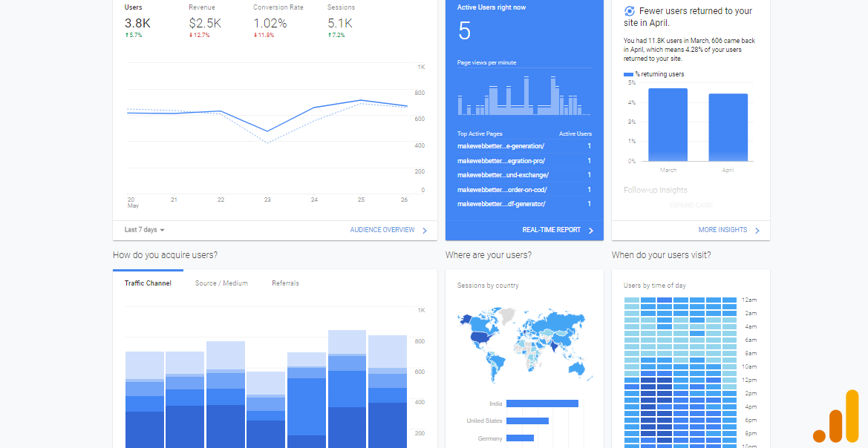Click the chevron arrow next to MORE INSIGHTS
The height and width of the screenshot is (448, 868).
click(758, 230)
